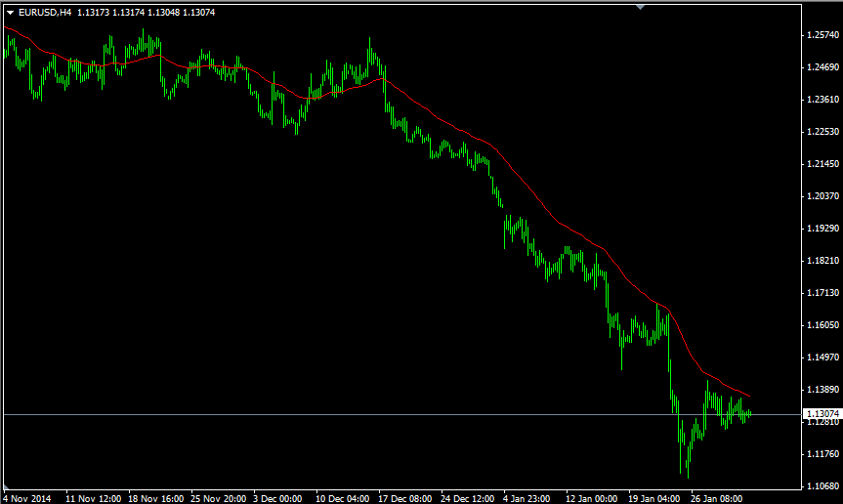Click the chart menu triangle beside EURUSD,H4

click(10, 13)
